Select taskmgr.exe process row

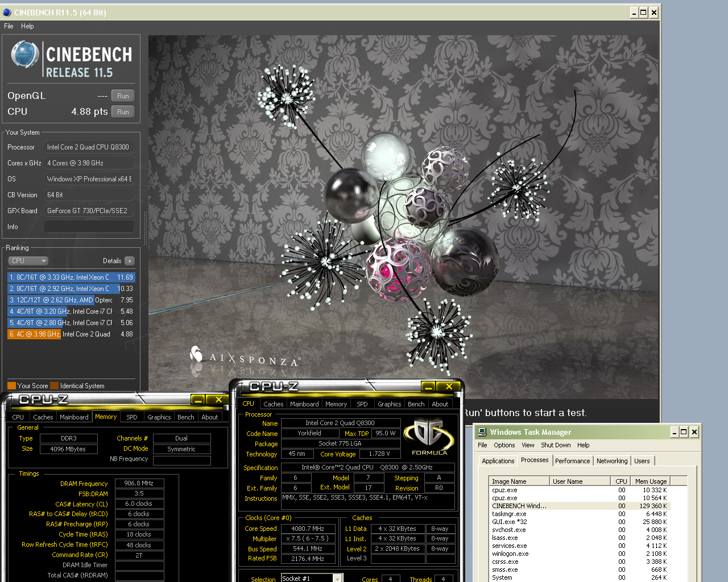tap(580, 514)
